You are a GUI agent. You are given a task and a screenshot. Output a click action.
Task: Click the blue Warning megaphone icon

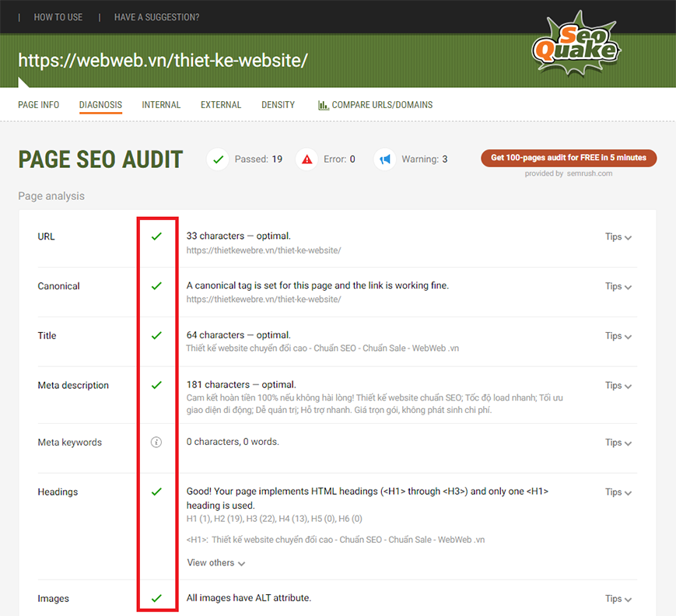[384, 159]
